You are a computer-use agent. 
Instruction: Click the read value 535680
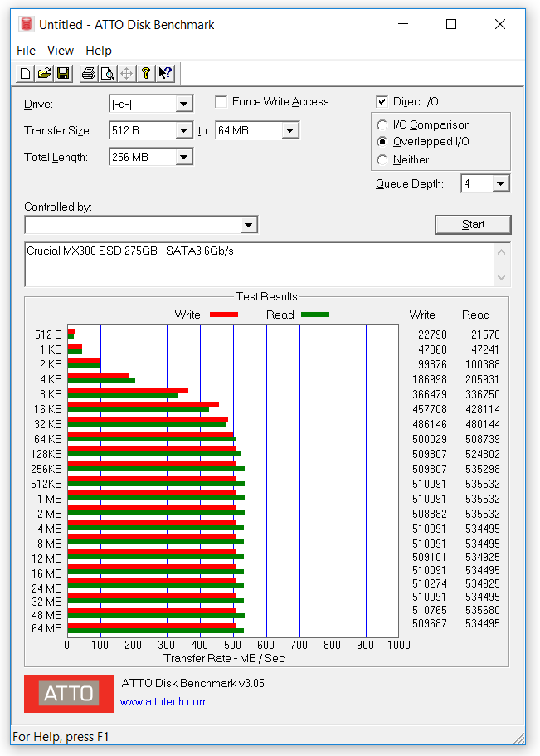point(483,611)
